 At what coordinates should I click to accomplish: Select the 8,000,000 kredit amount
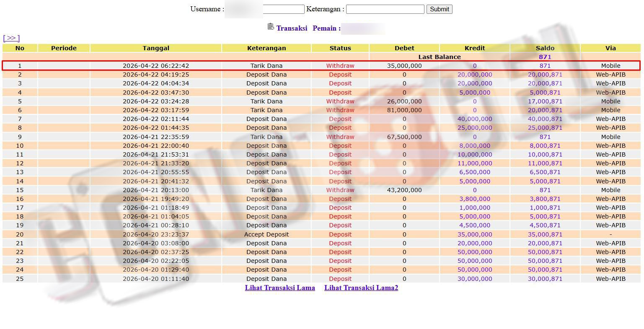coord(475,146)
